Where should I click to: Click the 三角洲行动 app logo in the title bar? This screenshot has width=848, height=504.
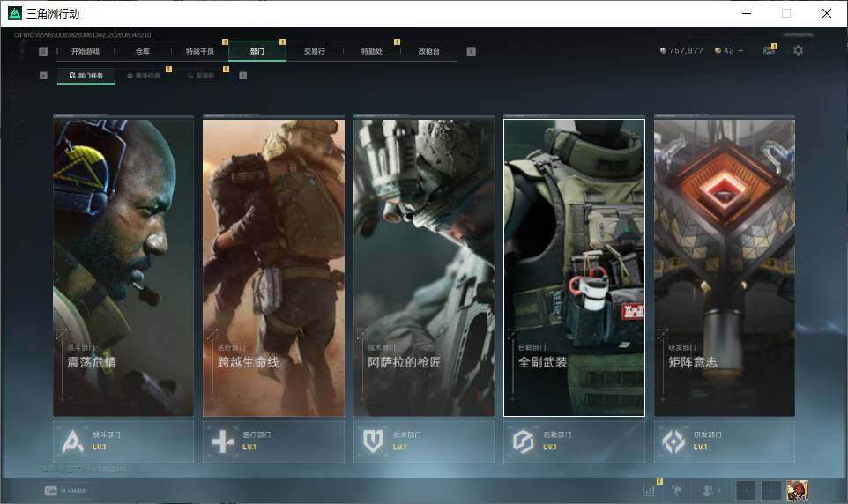pos(15,13)
